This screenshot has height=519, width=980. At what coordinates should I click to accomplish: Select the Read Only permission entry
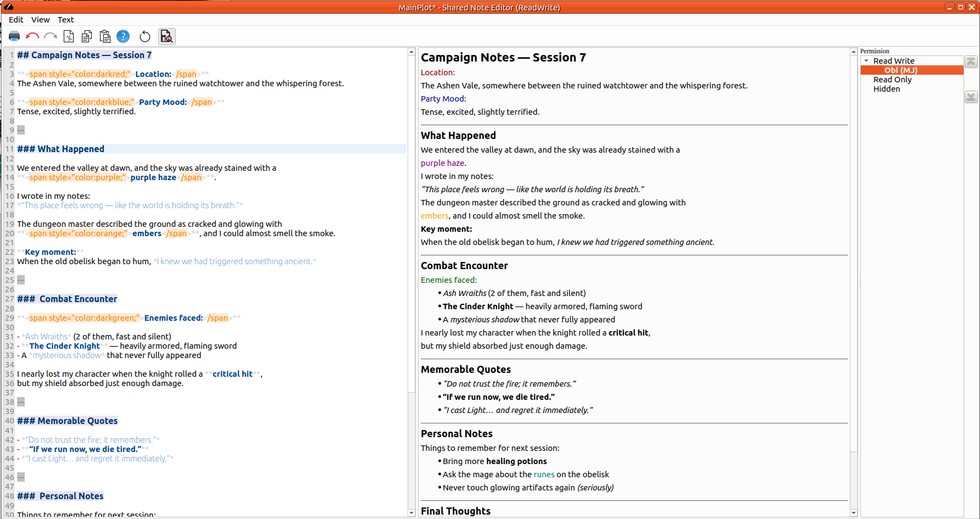tap(892, 80)
